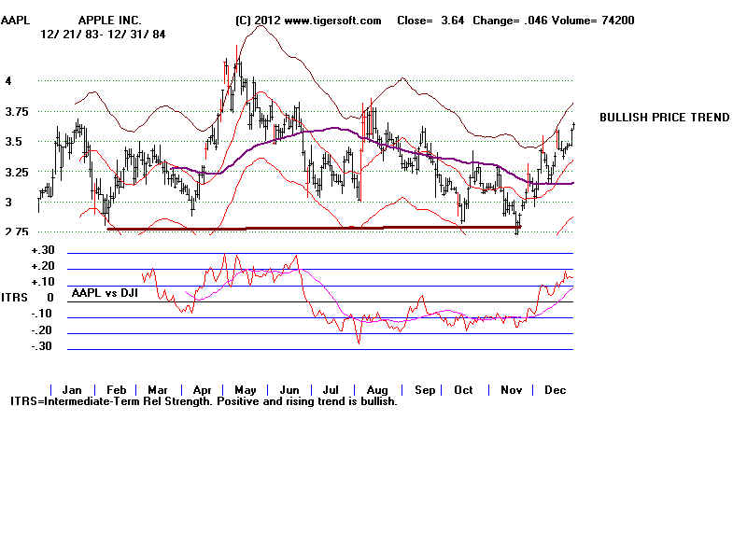Select the AAPL vs DJI legend label
The image size is (747, 560).
(x=107, y=293)
